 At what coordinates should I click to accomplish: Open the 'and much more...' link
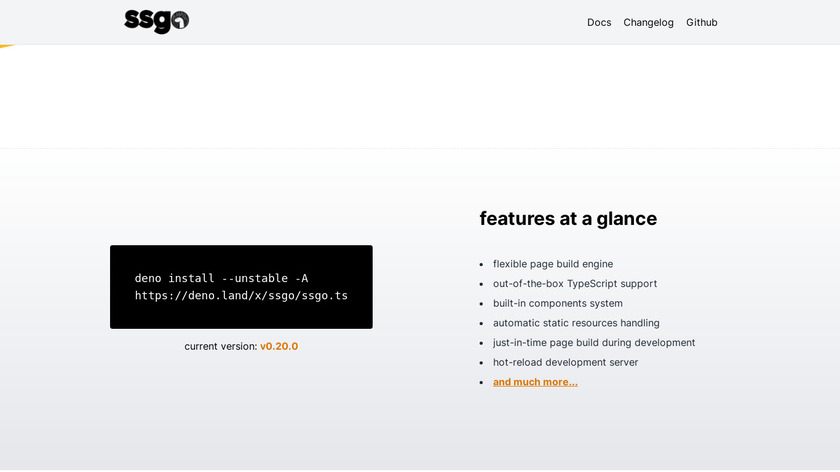(535, 382)
